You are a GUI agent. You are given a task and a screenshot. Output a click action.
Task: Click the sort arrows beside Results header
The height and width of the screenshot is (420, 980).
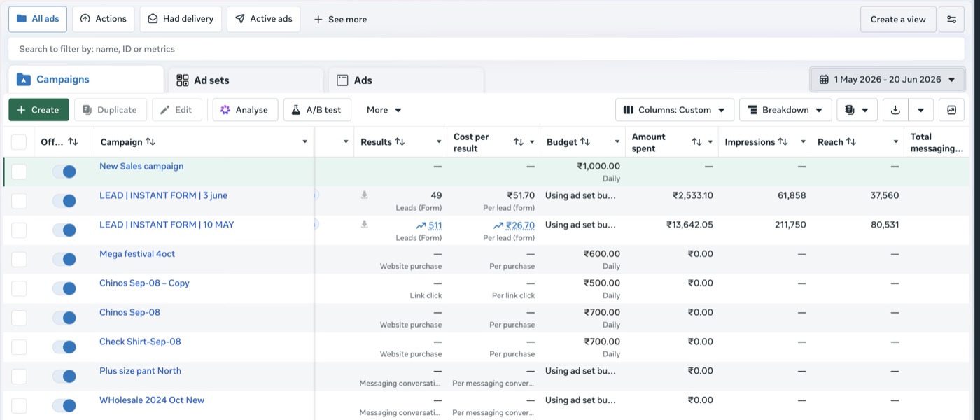click(400, 142)
